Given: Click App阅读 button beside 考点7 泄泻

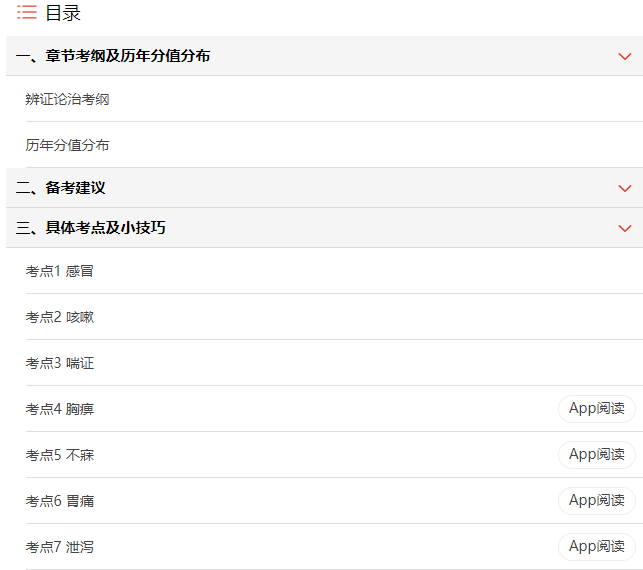Looking at the screenshot, I should pos(597,547).
